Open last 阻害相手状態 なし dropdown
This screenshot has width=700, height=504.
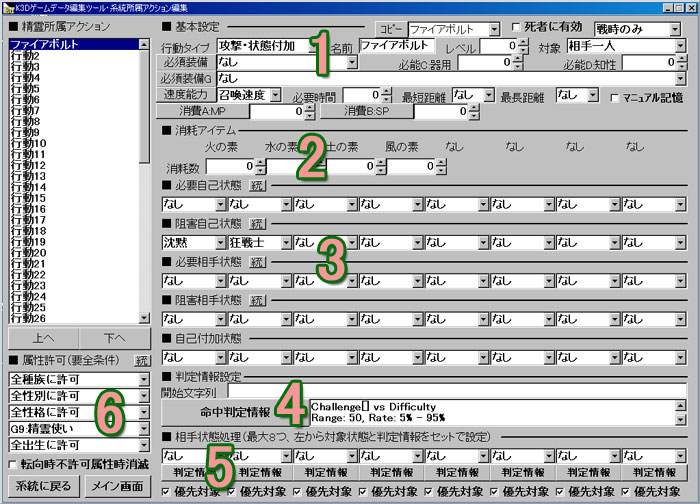click(x=680, y=319)
